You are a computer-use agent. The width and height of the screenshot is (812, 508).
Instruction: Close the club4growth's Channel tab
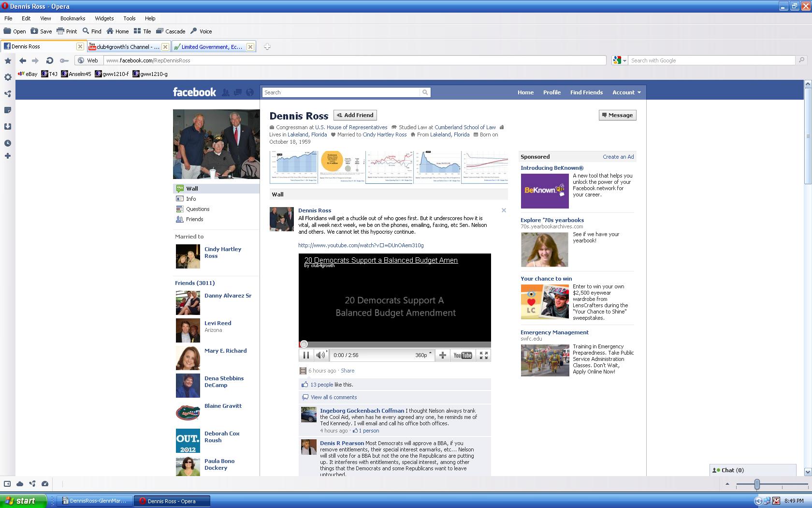click(165, 47)
